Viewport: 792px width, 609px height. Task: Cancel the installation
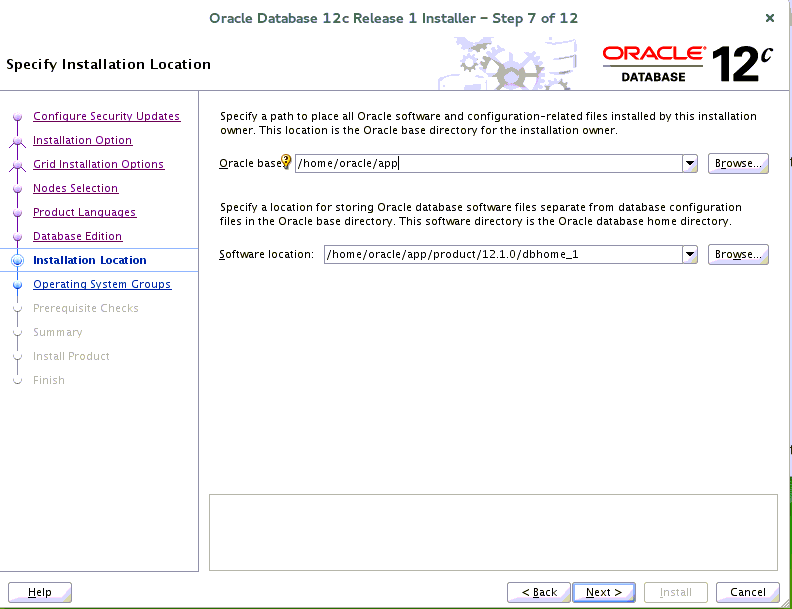click(x=748, y=592)
